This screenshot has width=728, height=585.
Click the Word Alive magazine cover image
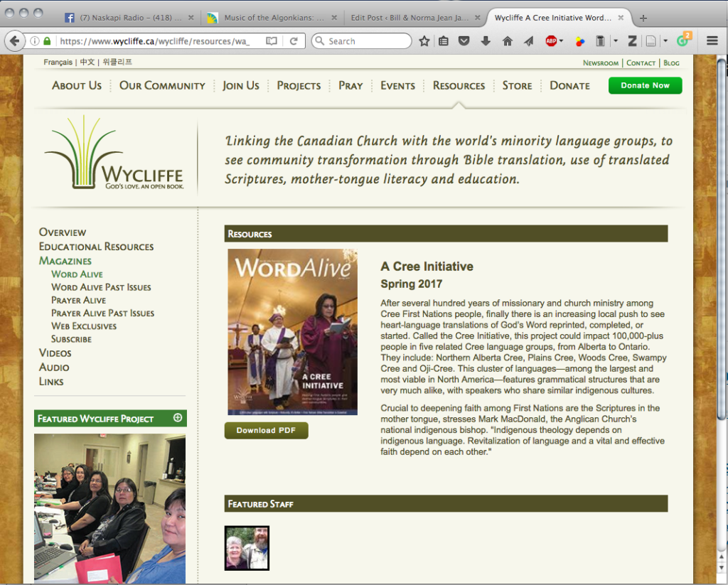point(292,332)
